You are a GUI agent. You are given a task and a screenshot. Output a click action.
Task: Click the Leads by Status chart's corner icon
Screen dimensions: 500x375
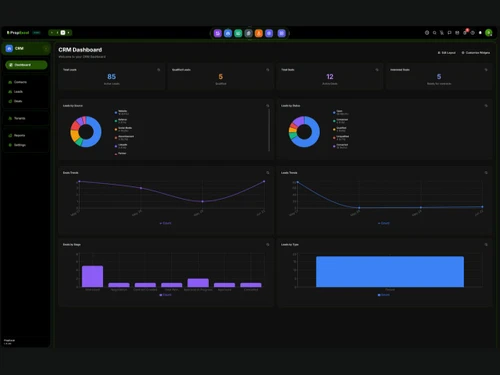486,106
